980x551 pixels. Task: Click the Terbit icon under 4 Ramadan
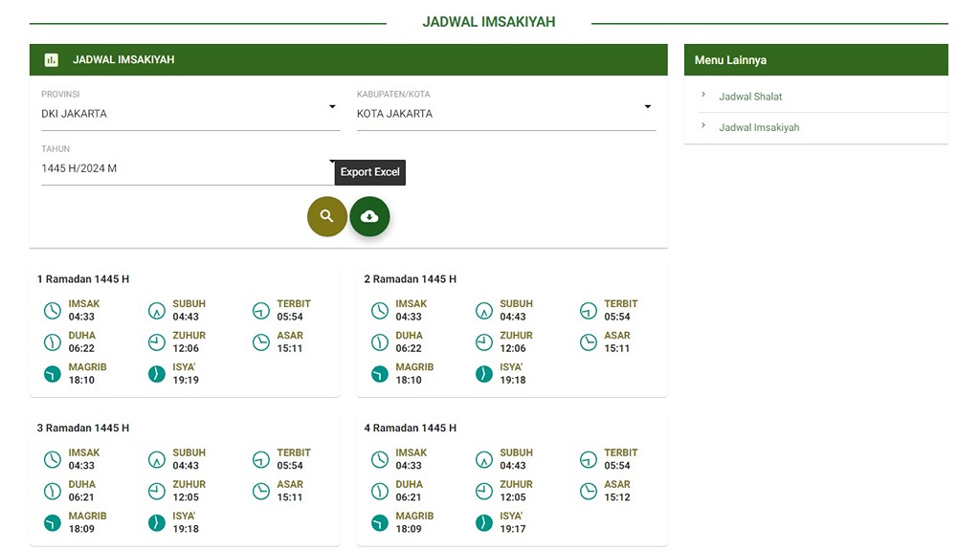(589, 460)
